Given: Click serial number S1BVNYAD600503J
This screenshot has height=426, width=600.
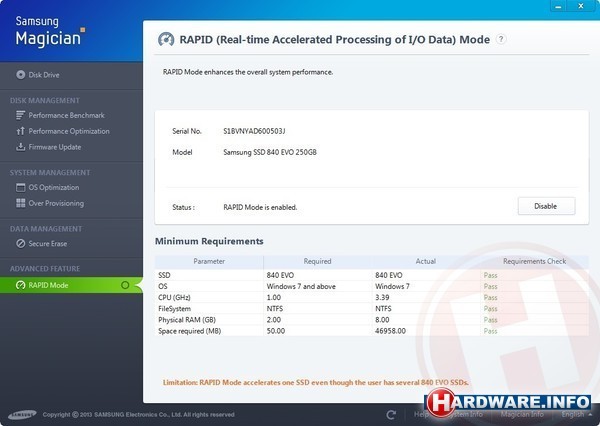Looking at the screenshot, I should (254, 131).
